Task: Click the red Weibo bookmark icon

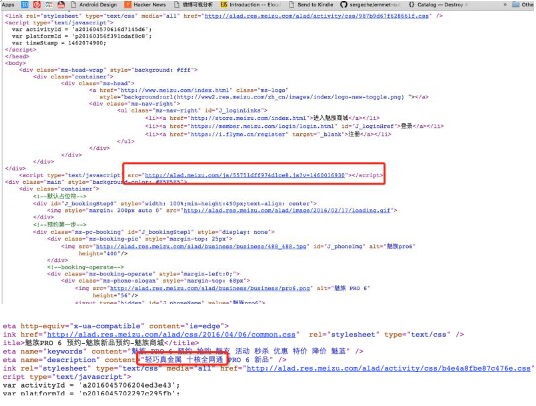Action: pyautogui.click(x=37, y=5)
